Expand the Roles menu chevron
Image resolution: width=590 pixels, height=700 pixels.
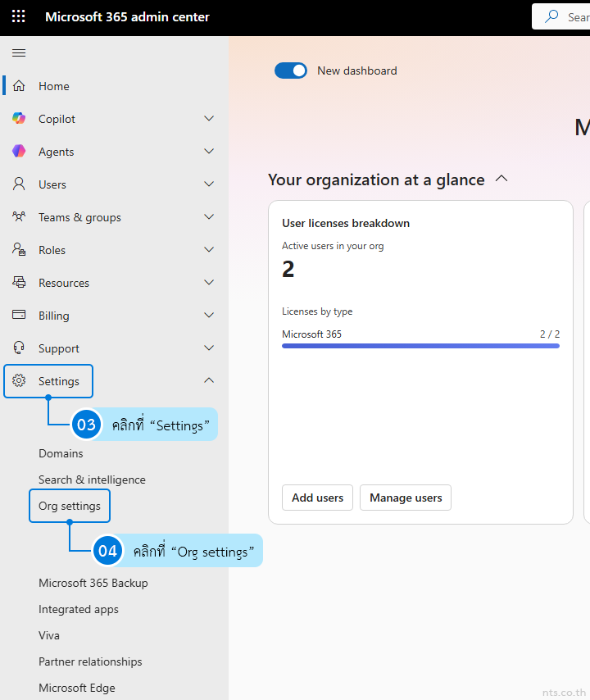point(209,249)
